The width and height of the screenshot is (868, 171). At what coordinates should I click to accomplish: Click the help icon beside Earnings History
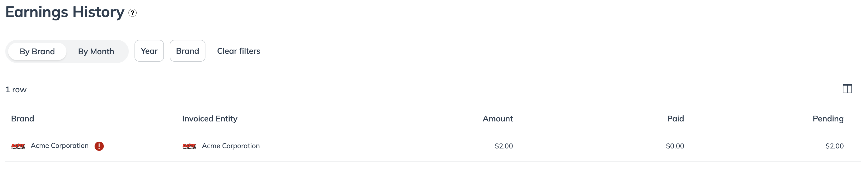[132, 13]
